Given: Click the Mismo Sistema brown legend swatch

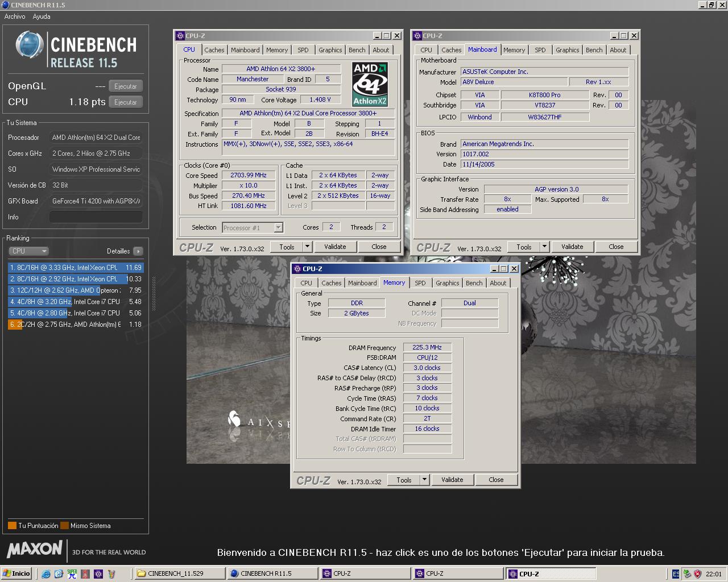Looking at the screenshot, I should 65,526.
